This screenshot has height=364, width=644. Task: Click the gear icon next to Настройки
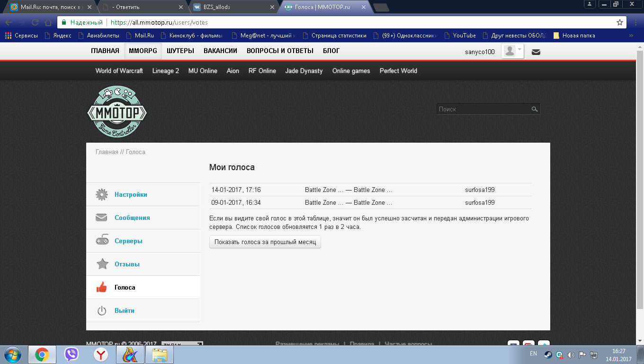(102, 195)
